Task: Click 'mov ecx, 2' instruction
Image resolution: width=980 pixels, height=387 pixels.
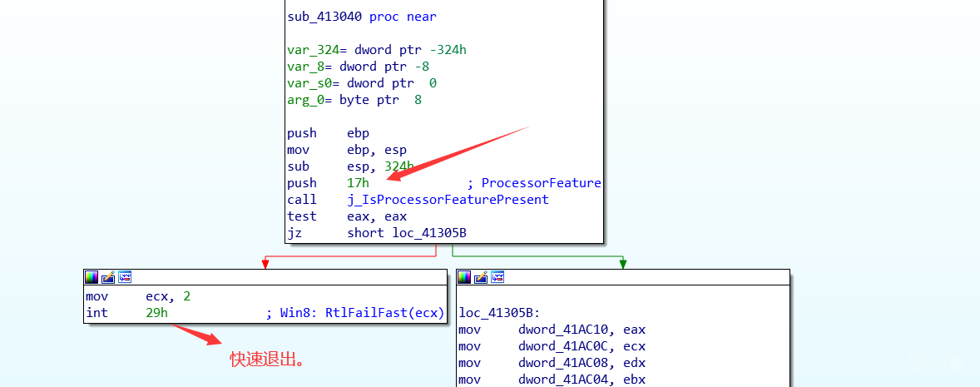Action: [138, 296]
